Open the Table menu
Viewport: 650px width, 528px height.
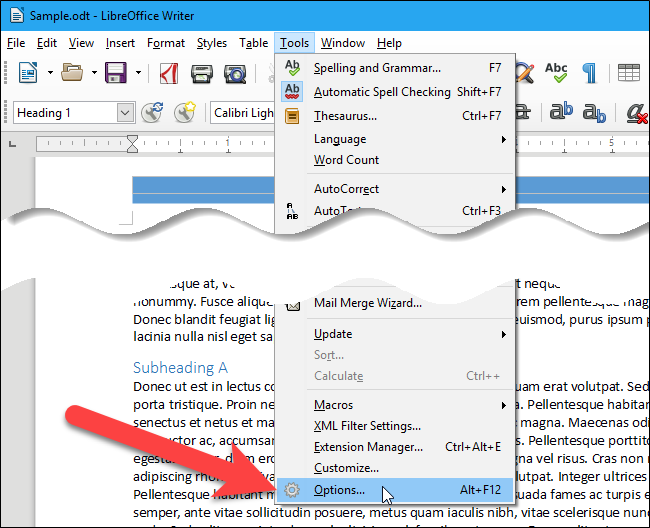pyautogui.click(x=254, y=43)
